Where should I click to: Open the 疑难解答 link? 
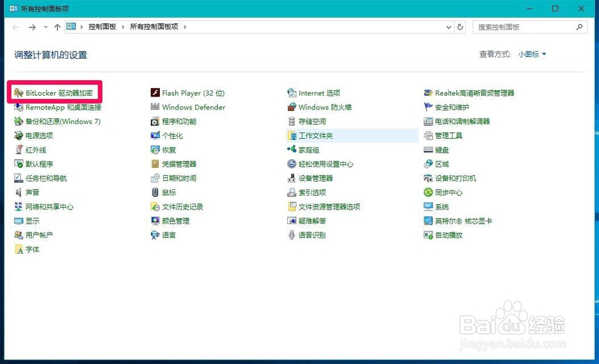pyautogui.click(x=312, y=221)
